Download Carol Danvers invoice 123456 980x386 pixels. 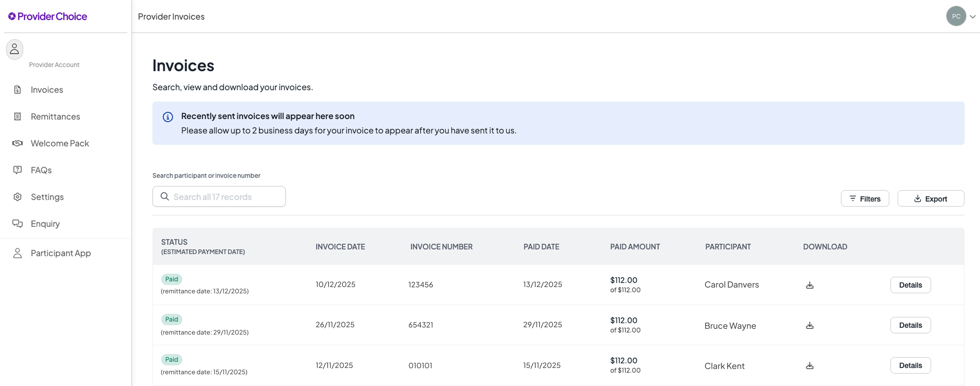click(810, 285)
